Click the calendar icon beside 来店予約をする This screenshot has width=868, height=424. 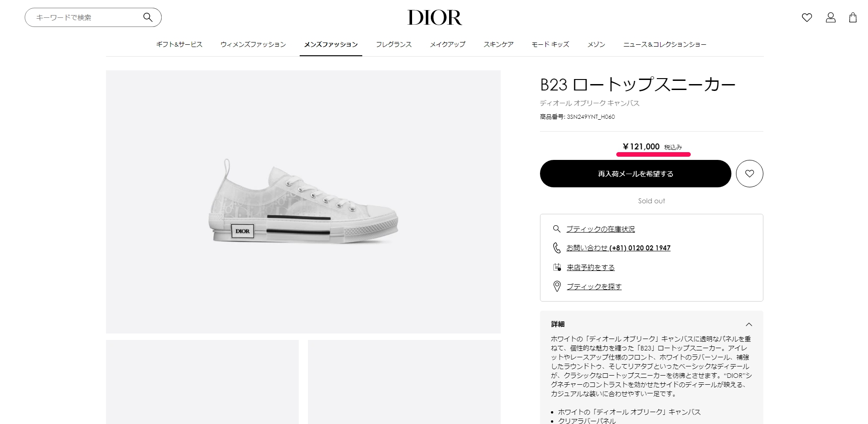[557, 267]
